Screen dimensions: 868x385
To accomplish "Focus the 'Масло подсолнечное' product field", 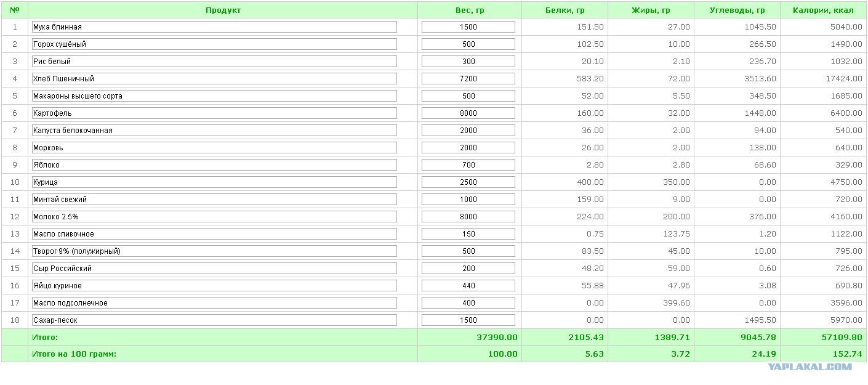I will pos(214,303).
